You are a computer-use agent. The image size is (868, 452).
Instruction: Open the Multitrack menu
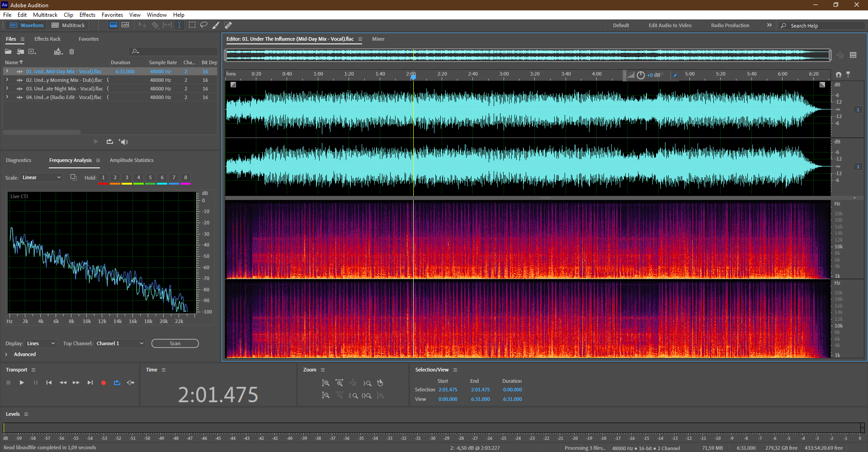(45, 14)
